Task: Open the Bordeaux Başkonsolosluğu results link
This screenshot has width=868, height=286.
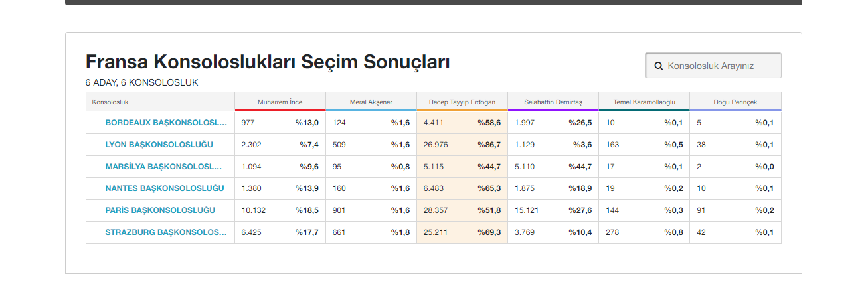Action: click(165, 123)
